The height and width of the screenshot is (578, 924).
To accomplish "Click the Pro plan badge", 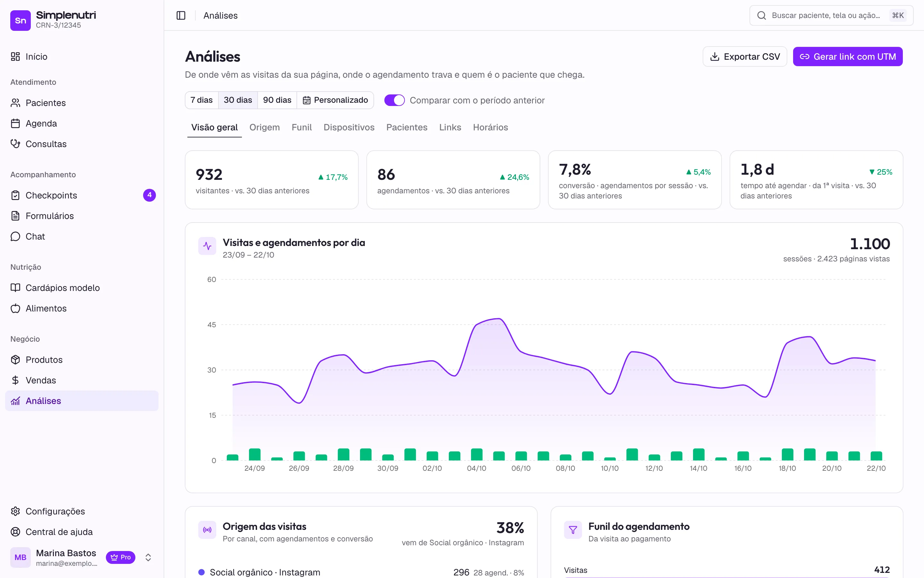I will coord(121,557).
